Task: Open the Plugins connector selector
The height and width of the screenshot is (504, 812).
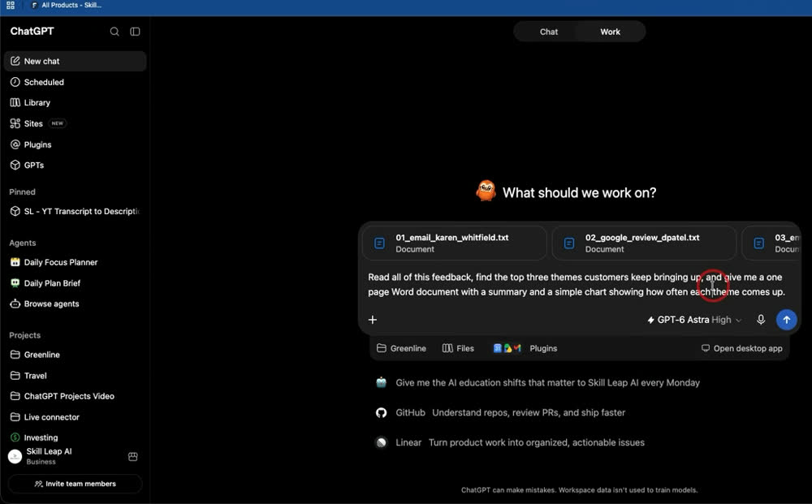Action: [x=525, y=348]
